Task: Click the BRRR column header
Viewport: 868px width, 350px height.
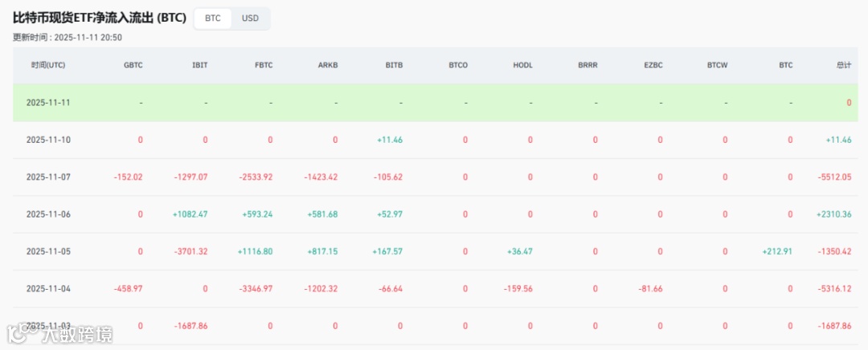Action: point(588,65)
